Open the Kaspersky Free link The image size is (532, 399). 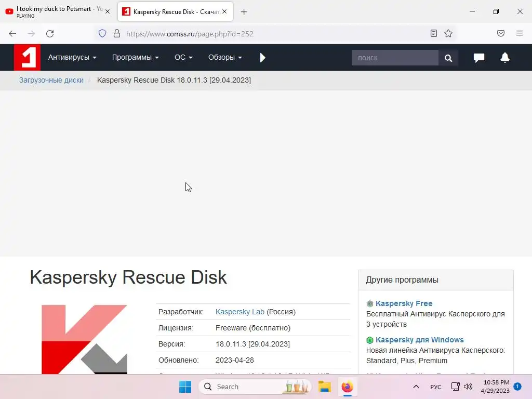point(404,303)
